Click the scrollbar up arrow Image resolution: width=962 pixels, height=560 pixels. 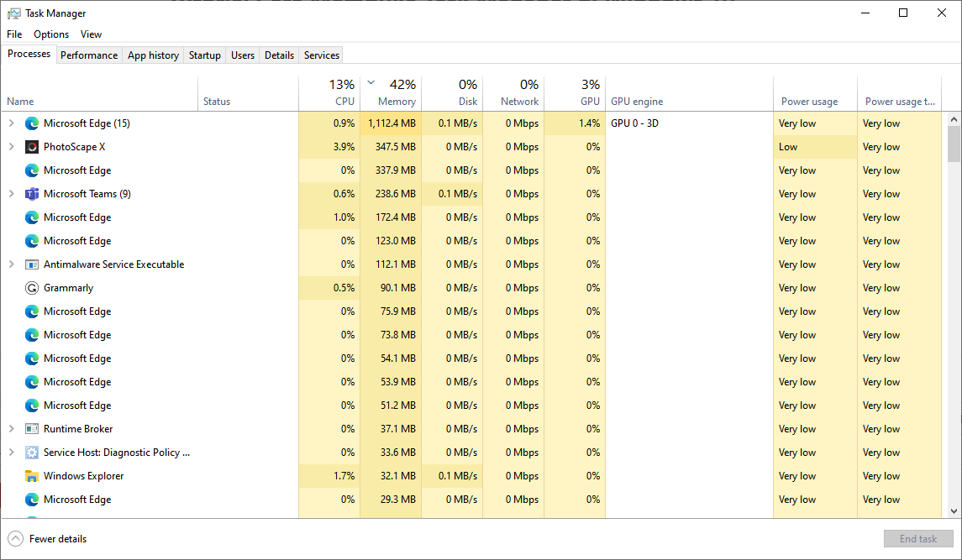click(x=954, y=119)
